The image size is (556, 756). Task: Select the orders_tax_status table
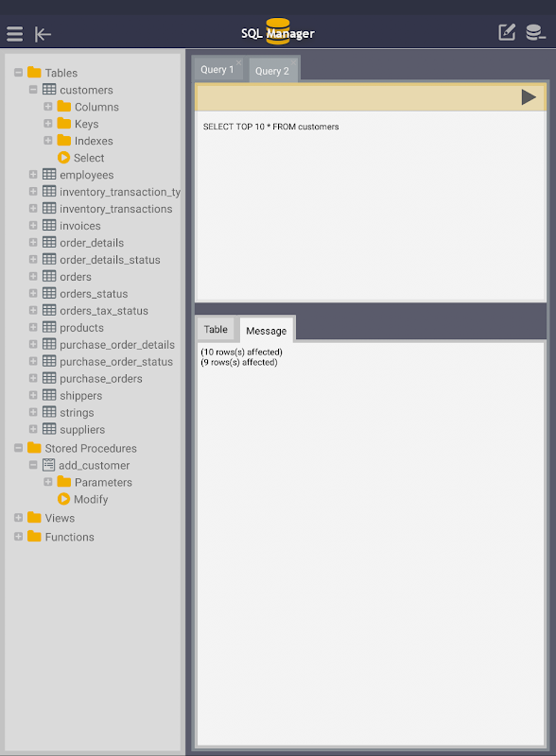(x=104, y=311)
